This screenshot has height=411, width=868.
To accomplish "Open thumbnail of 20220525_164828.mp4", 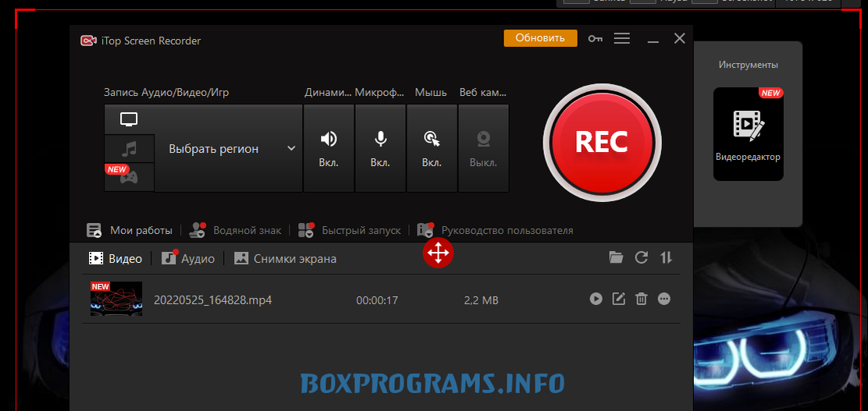I will (x=116, y=299).
